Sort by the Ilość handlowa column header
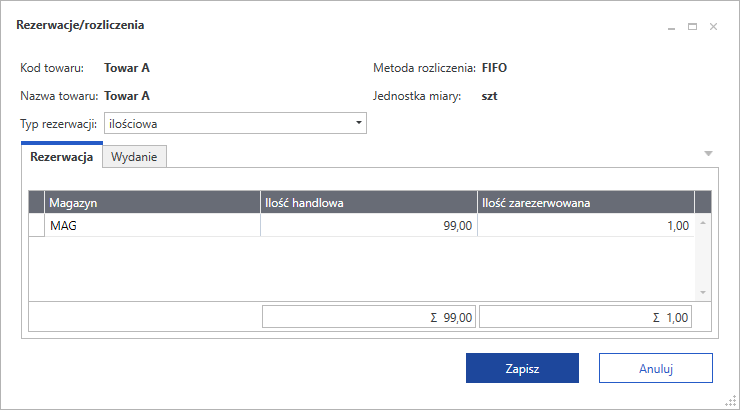The width and height of the screenshot is (740, 410). click(369, 203)
